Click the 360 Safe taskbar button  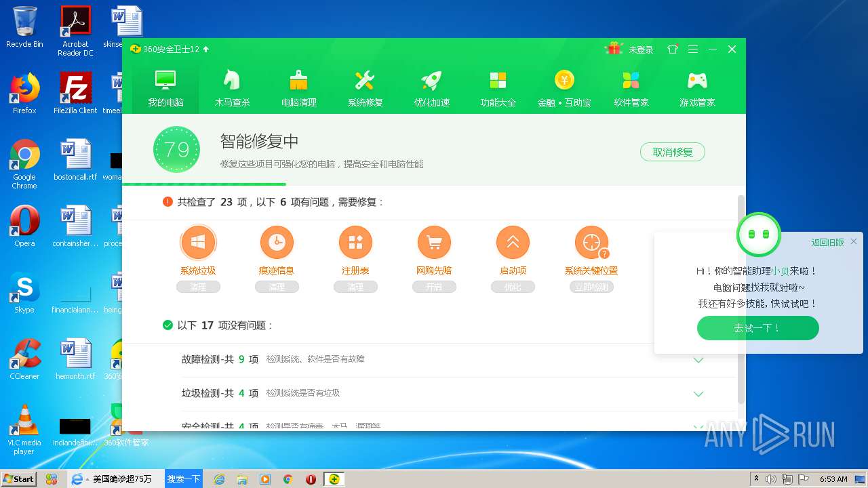[334, 479]
